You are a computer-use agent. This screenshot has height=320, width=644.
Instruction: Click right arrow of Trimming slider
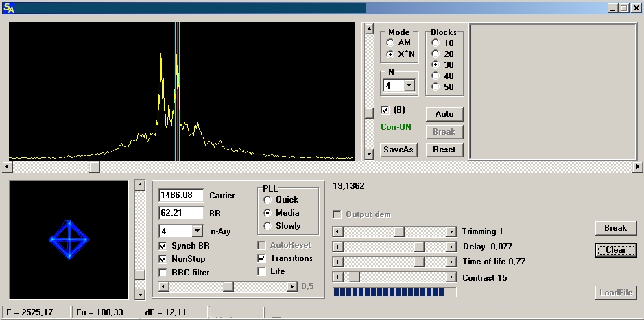point(451,231)
